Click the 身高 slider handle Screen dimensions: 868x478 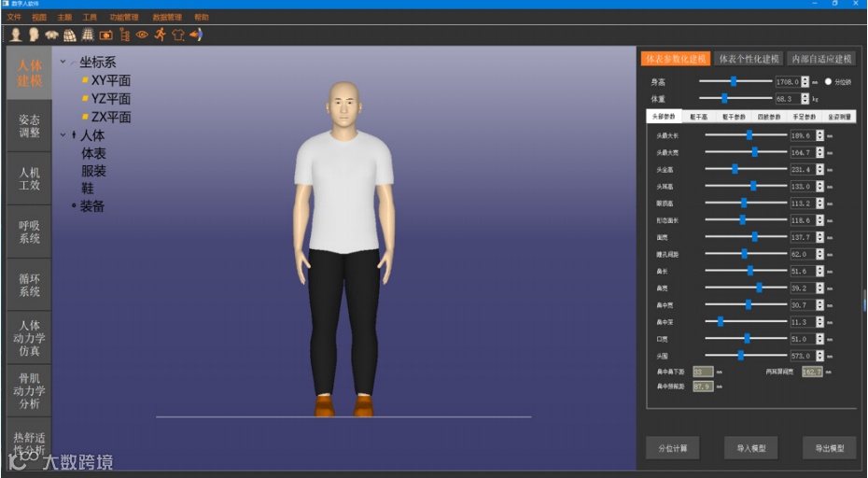pos(734,81)
